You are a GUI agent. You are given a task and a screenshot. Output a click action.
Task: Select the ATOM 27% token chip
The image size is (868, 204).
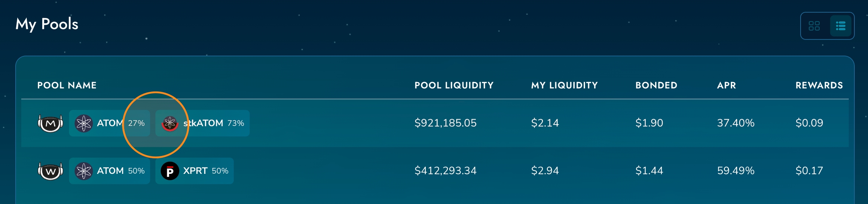tap(109, 123)
